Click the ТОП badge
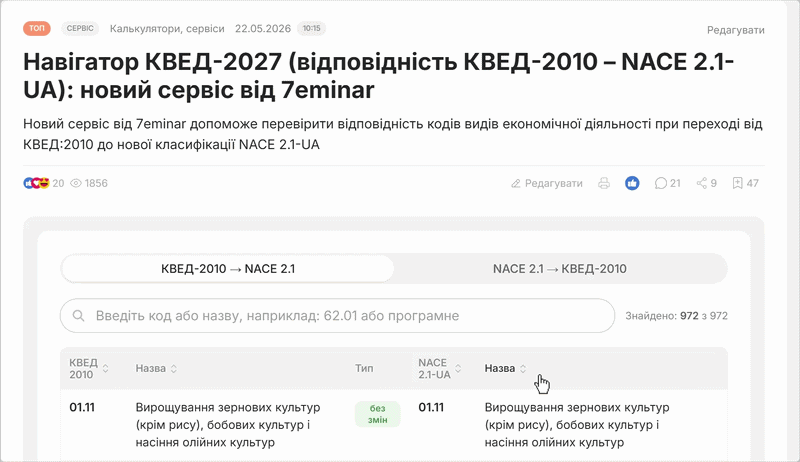This screenshot has height=462, width=800. click(x=37, y=28)
